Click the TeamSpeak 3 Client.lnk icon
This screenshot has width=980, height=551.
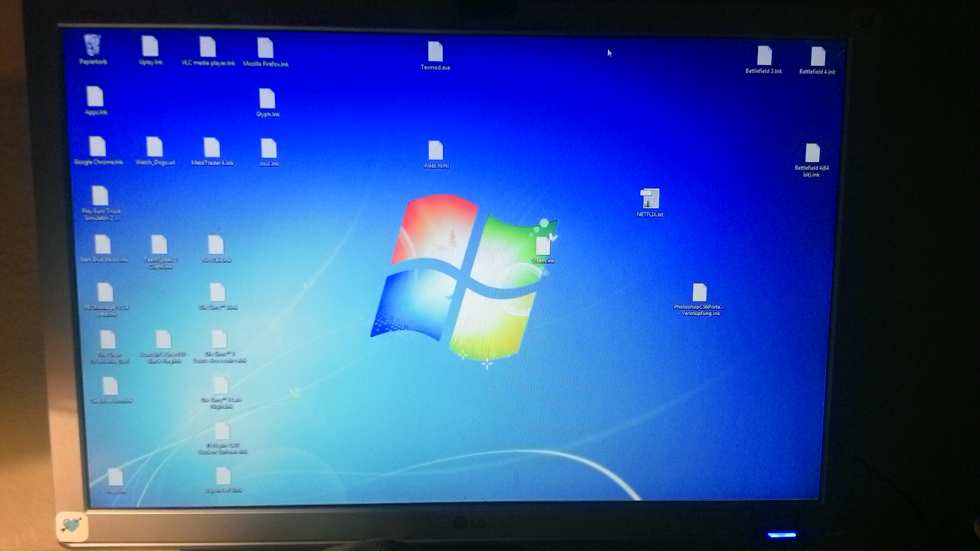[x=159, y=245]
